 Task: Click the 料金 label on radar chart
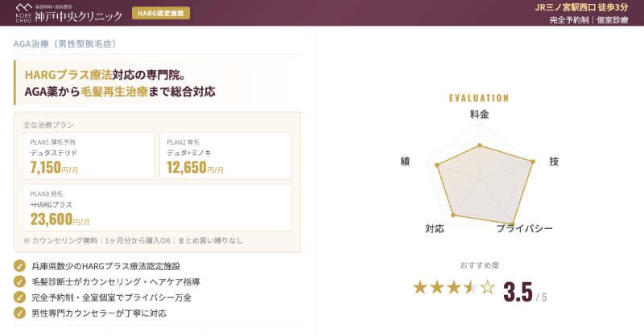click(479, 115)
